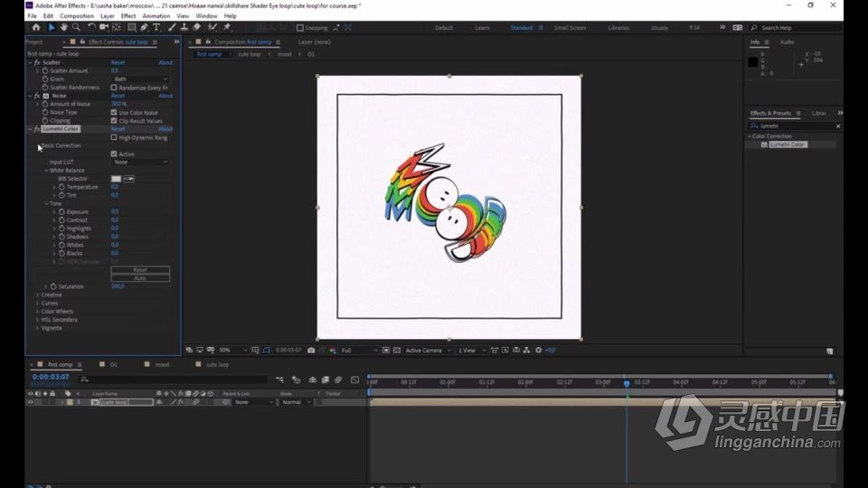Select the Puppet Pin tool
This screenshot has height=488, width=868.
pyautogui.click(x=227, y=27)
